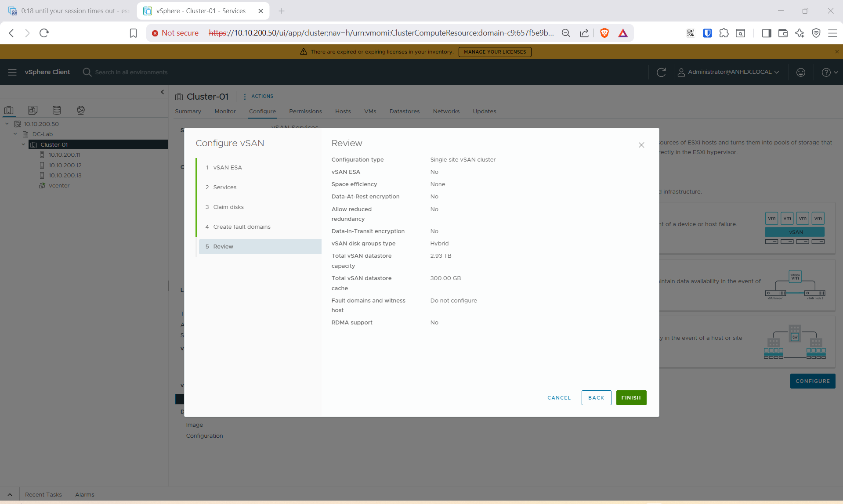Click the search all environments field
843x504 pixels.
pyautogui.click(x=131, y=72)
